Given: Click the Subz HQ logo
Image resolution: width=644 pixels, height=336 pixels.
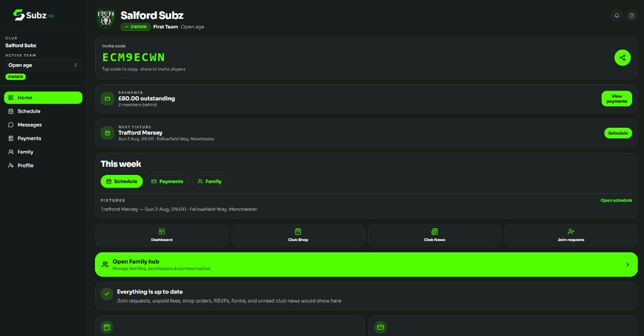Looking at the screenshot, I should tap(33, 15).
